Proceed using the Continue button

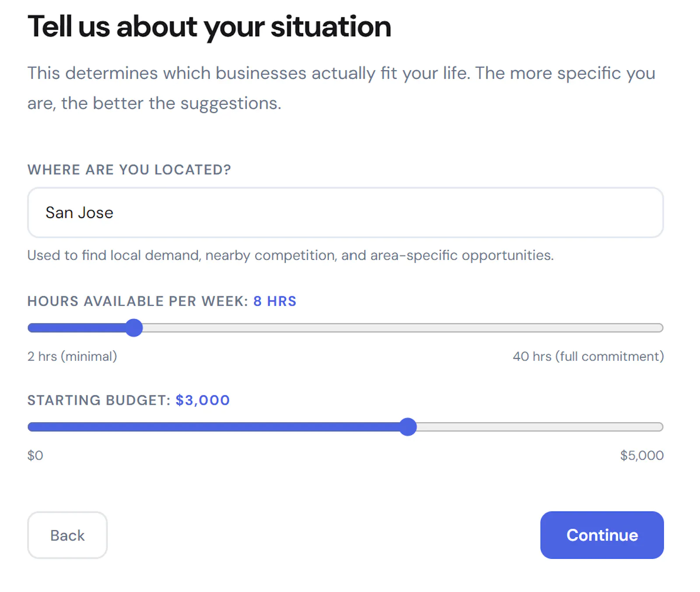click(602, 535)
